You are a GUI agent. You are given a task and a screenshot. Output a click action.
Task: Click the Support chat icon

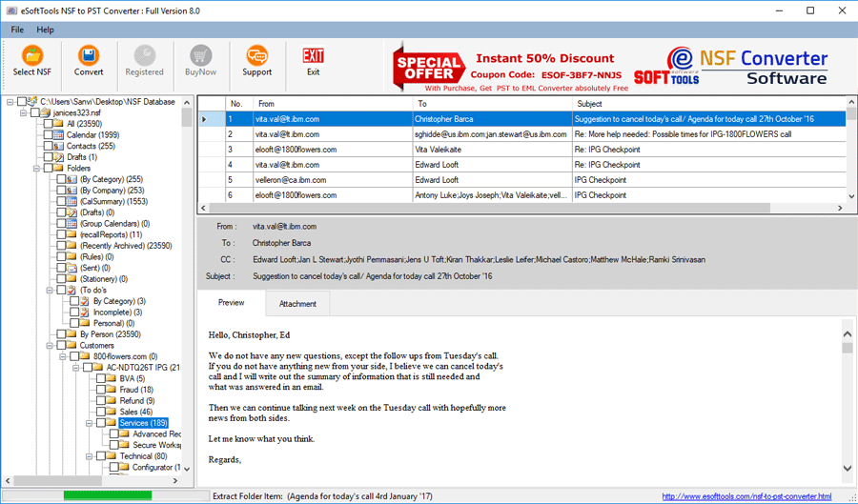pyautogui.click(x=256, y=56)
